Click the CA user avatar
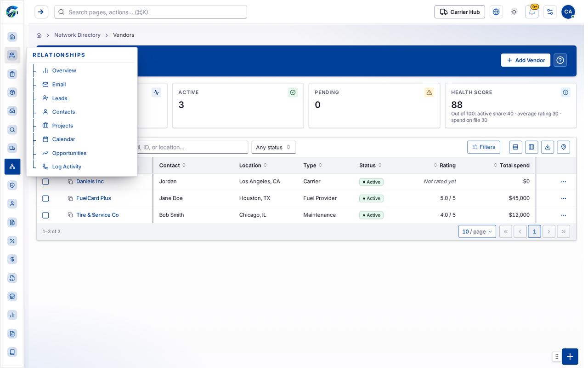588x368 pixels. (568, 12)
